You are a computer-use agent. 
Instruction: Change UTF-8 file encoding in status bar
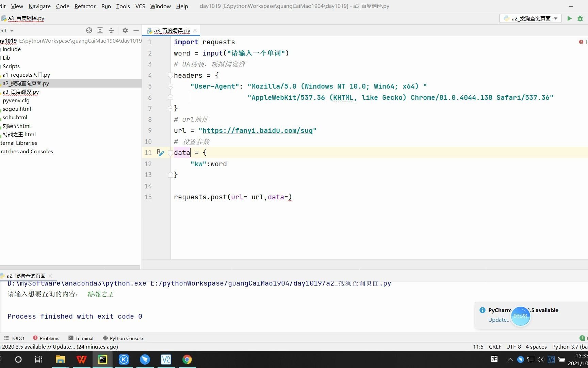tap(513, 347)
